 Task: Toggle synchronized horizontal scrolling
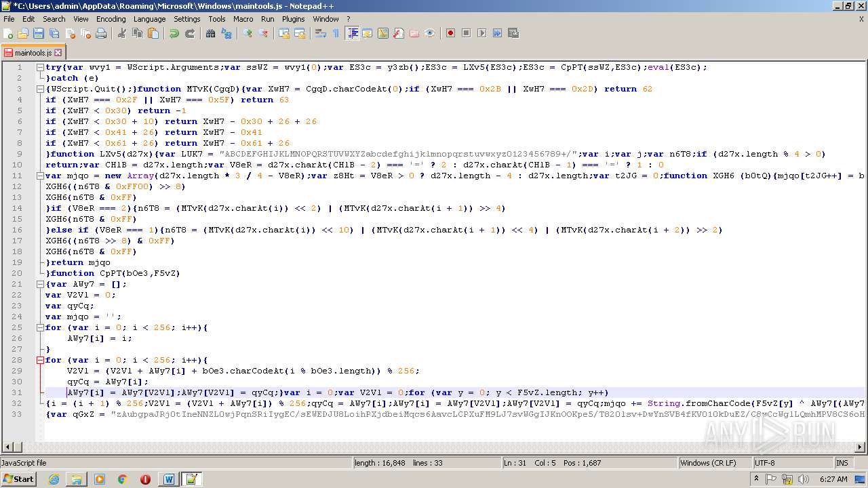pyautogui.click(x=300, y=33)
